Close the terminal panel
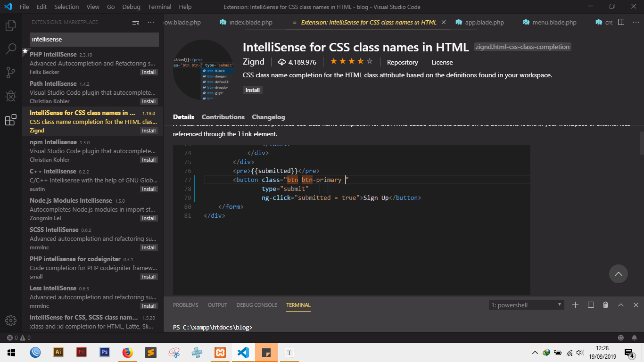Screen dimensions: 644x362 tap(636, 305)
